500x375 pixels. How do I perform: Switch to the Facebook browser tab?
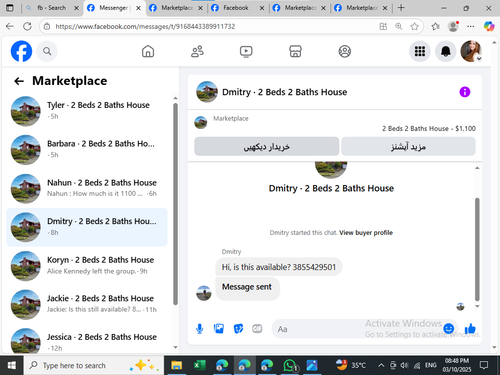click(x=237, y=8)
